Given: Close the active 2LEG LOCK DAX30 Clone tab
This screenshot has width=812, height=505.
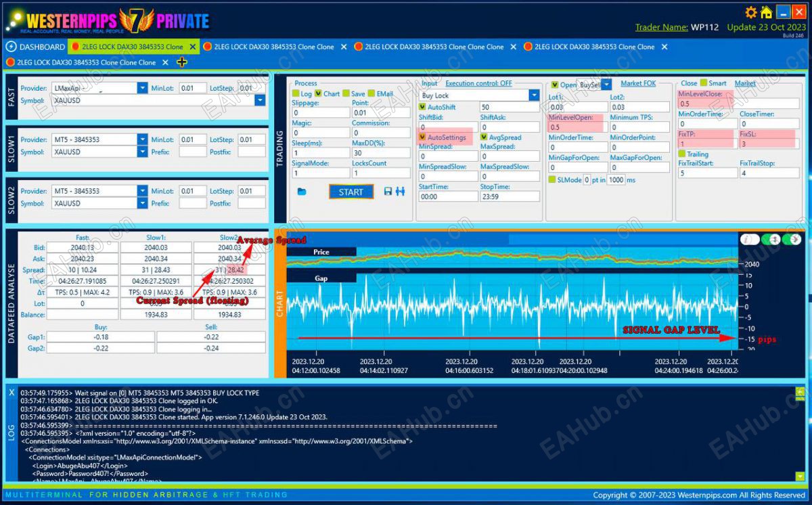Looking at the screenshot, I should [x=193, y=47].
